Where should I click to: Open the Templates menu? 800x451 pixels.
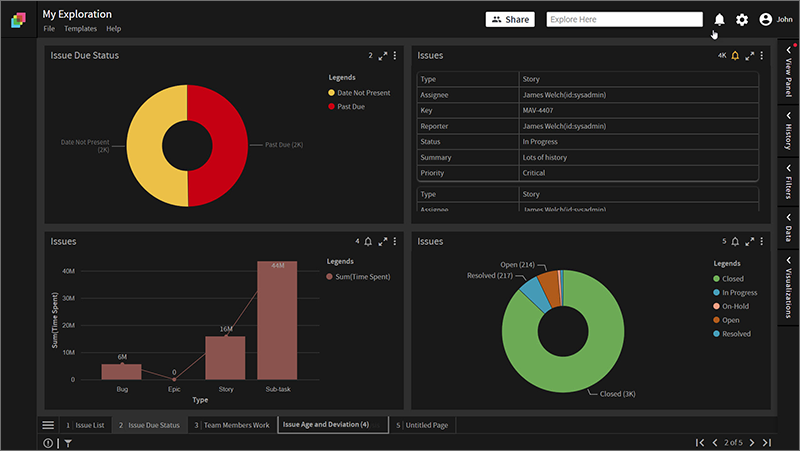pos(80,29)
